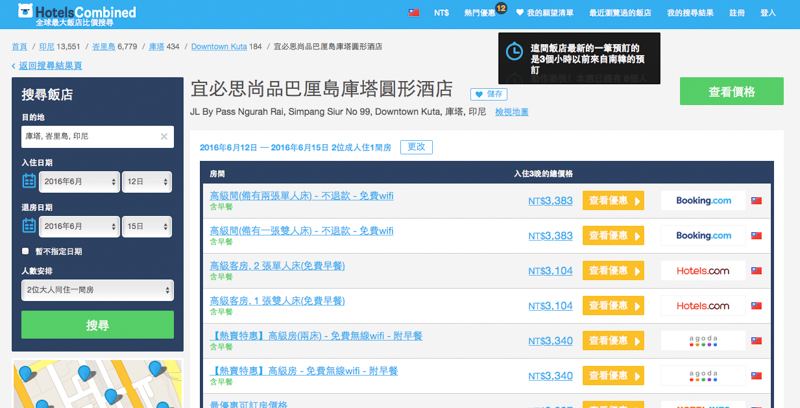Click Downtown Kuta breadcrumb link

click(x=219, y=46)
